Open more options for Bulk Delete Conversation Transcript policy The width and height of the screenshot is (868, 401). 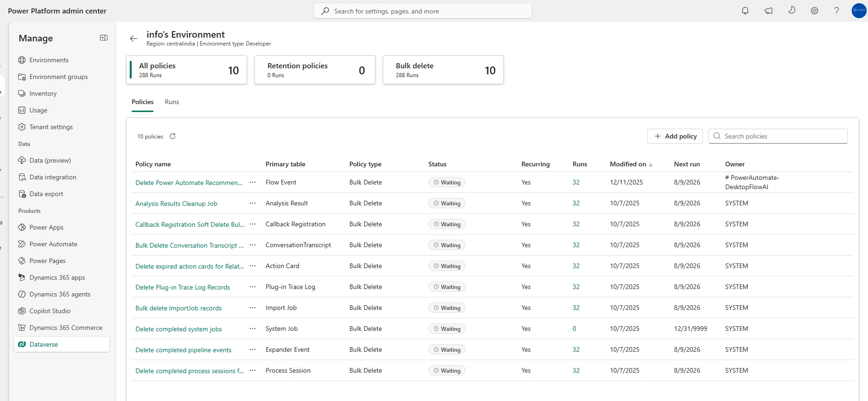pyautogui.click(x=253, y=245)
